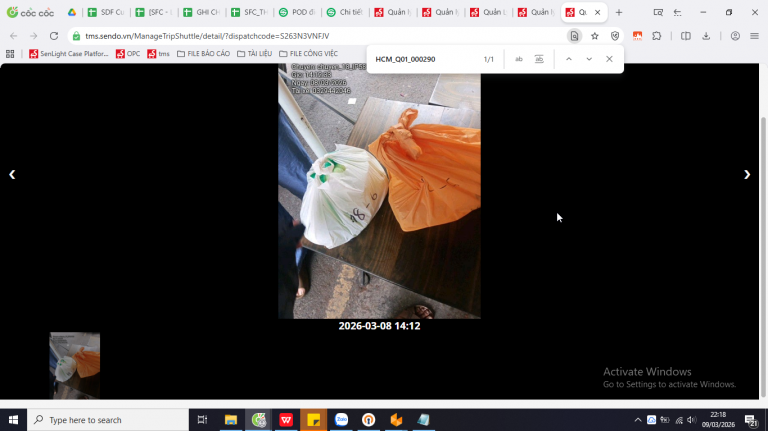Switch to the Chi tiết tab
The image size is (768, 431).
point(345,12)
